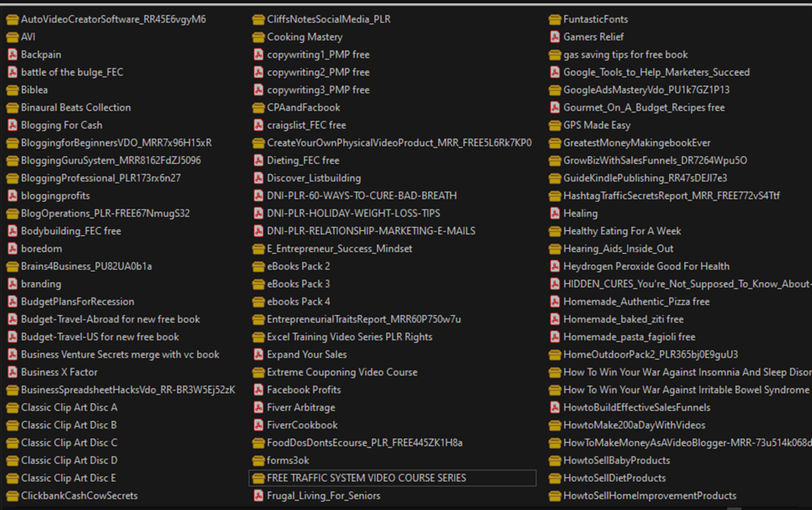Click BudgetPlansForRecession file name

click(x=78, y=301)
